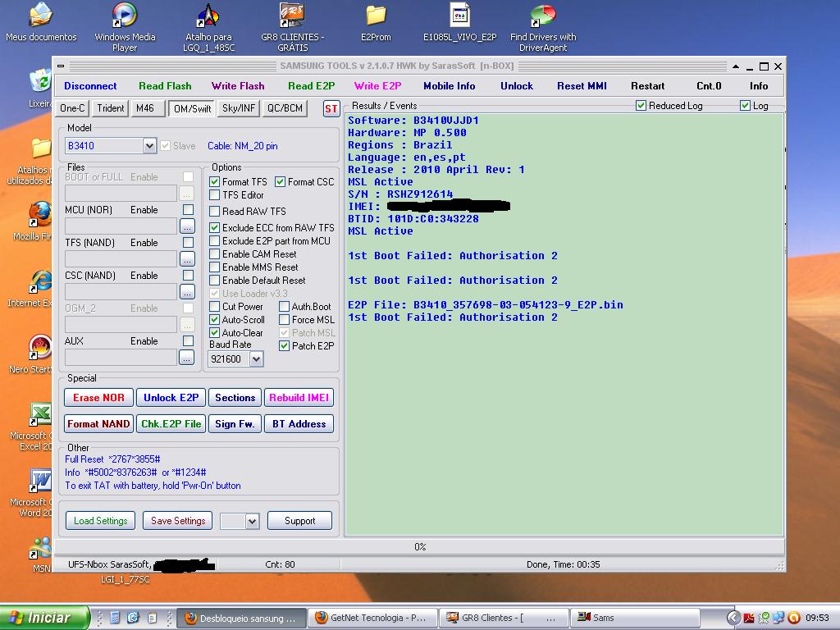The image size is (840, 630).
Task: Click Unlock in top menu
Action: pyautogui.click(x=517, y=86)
